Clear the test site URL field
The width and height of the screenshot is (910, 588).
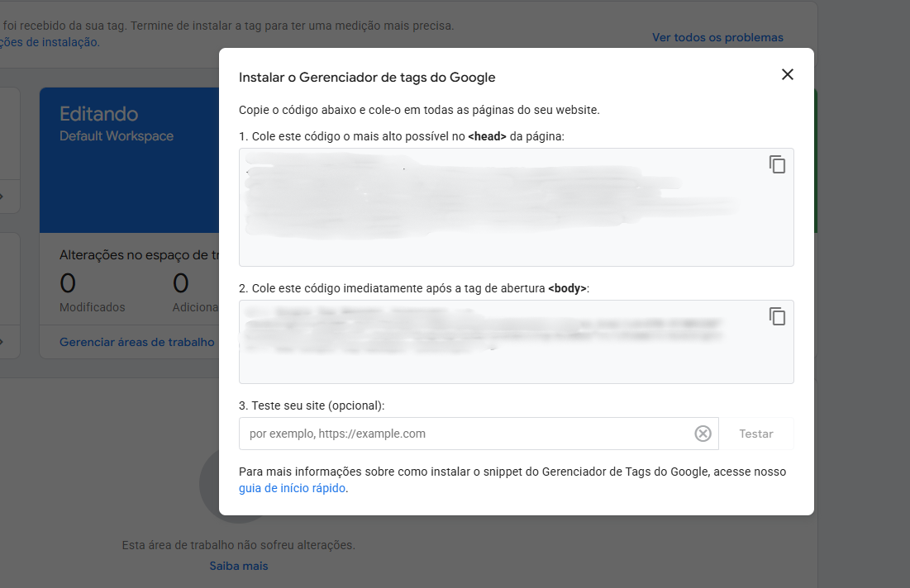703,434
